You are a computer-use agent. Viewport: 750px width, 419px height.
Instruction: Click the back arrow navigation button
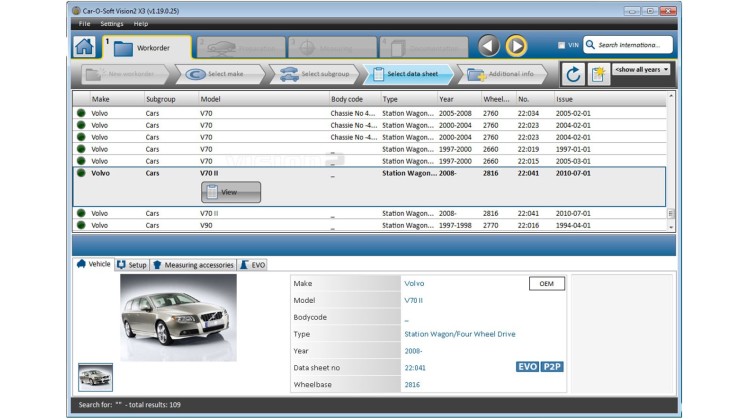pos(488,46)
